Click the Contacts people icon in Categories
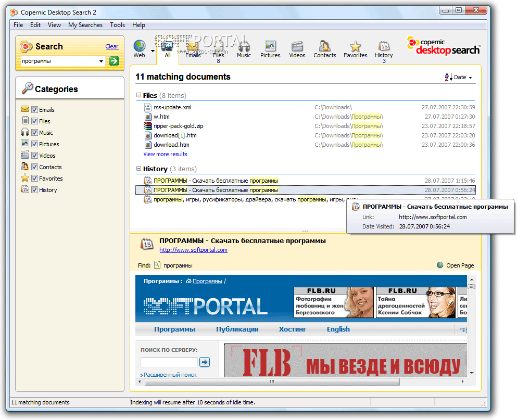The height and width of the screenshot is (420, 517). tap(24, 167)
